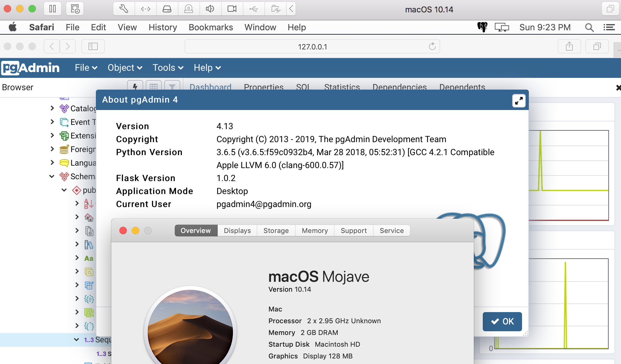Click the Query Tool lightning icon in Browser panel

point(135,86)
